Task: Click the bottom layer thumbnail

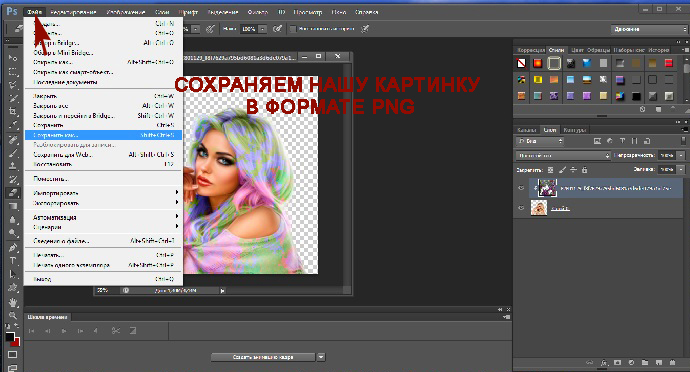Action: click(539, 208)
